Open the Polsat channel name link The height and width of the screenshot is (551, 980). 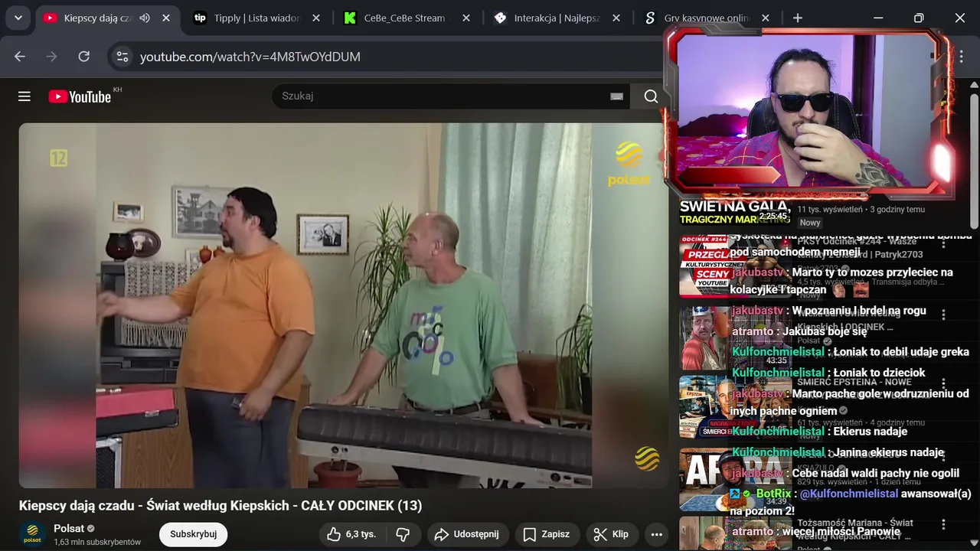[69, 529]
